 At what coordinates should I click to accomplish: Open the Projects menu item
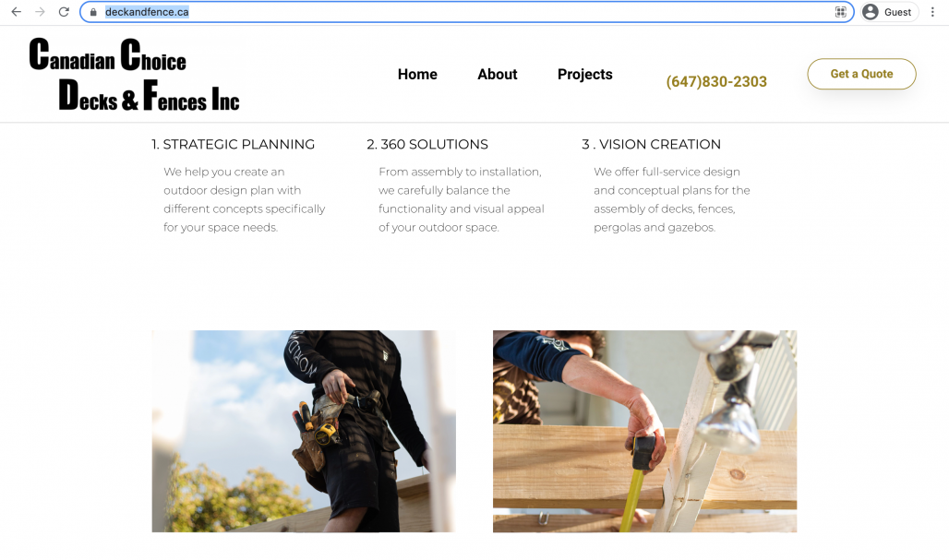pyautogui.click(x=584, y=75)
